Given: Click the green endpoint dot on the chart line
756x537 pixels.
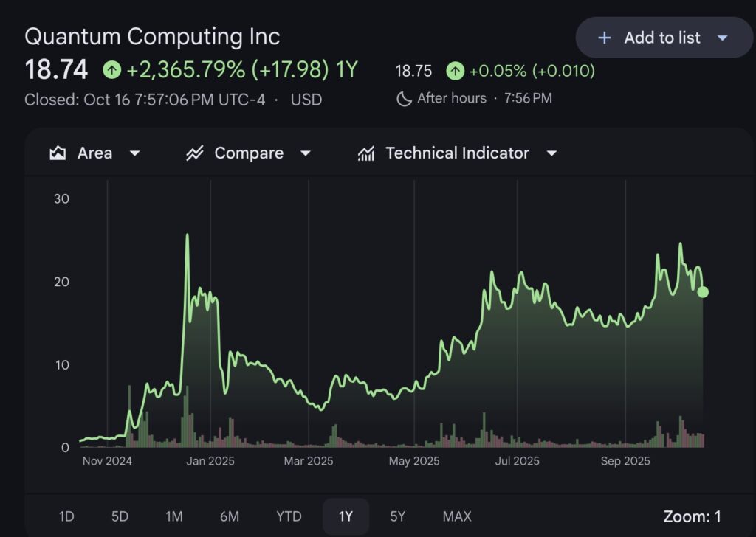Looking at the screenshot, I should 703,292.
